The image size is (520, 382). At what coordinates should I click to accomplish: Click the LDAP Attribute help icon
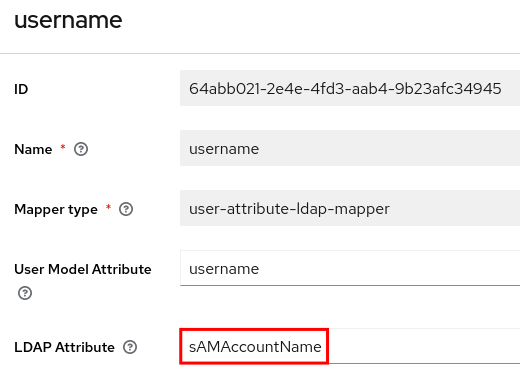point(130,347)
